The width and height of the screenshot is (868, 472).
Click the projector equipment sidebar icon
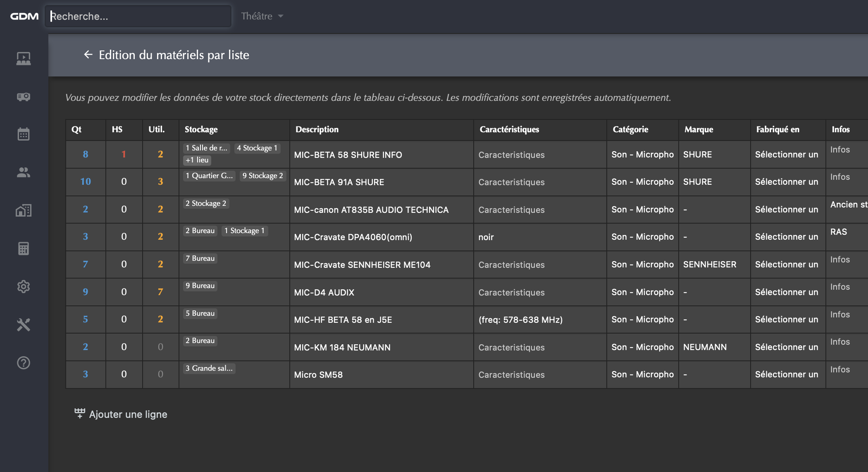24,97
